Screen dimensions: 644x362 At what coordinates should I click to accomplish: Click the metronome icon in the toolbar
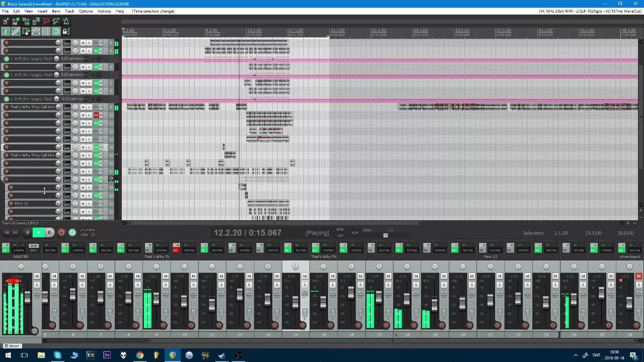(x=66, y=22)
